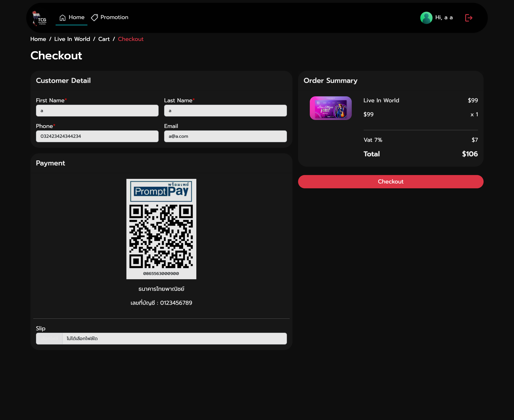The height and width of the screenshot is (420, 514).
Task: Click Home breadcrumb link
Action: pos(38,39)
